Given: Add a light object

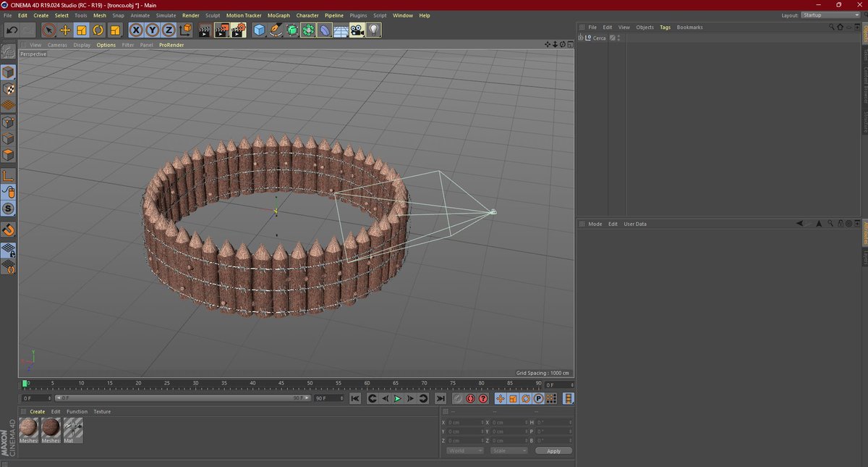Looking at the screenshot, I should pyautogui.click(x=373, y=30).
